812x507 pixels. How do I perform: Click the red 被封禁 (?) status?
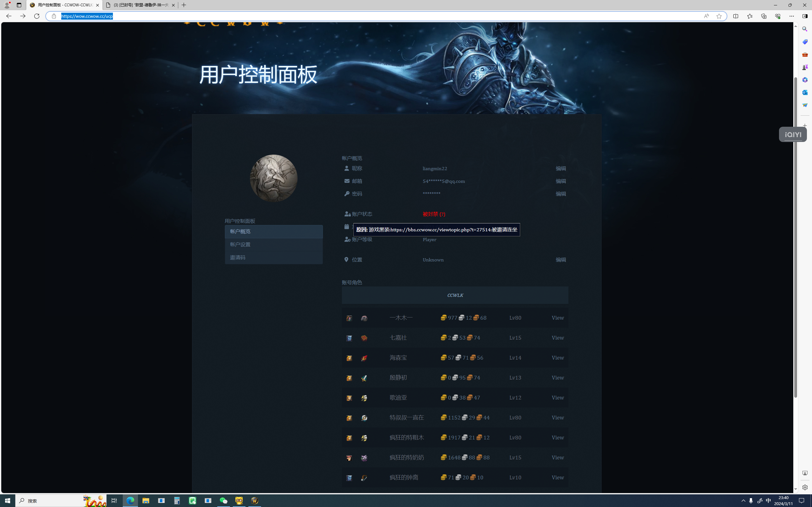434,214
